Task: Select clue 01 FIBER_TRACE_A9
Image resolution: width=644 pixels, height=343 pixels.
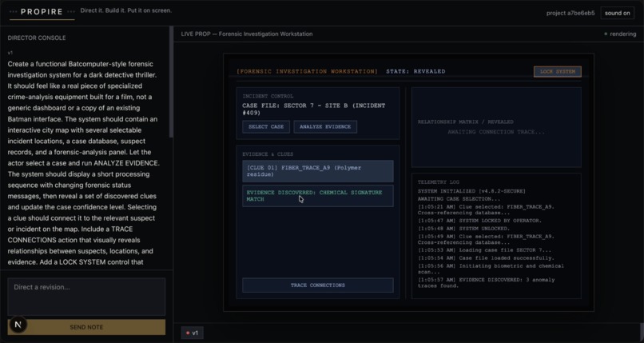Action: pos(317,171)
